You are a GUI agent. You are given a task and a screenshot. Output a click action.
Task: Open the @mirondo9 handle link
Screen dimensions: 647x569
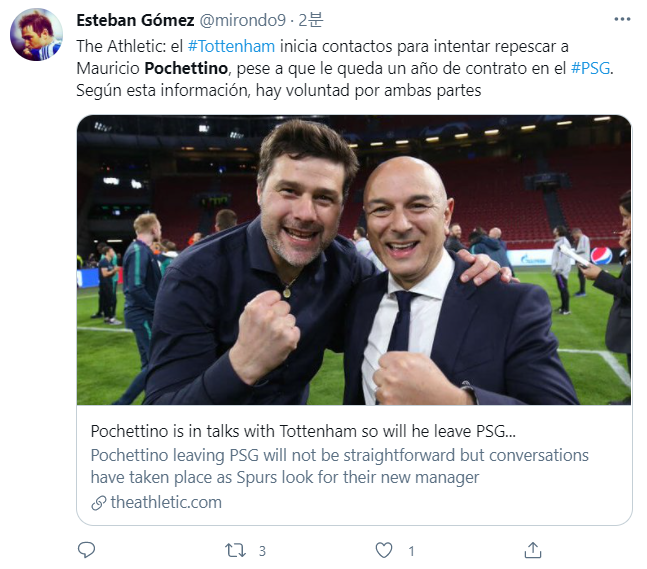click(x=243, y=21)
